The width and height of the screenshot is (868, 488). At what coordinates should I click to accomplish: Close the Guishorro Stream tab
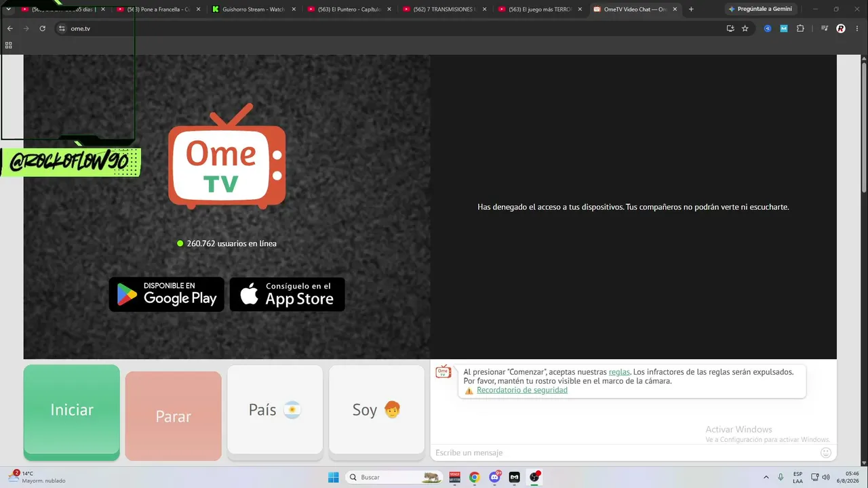(294, 9)
